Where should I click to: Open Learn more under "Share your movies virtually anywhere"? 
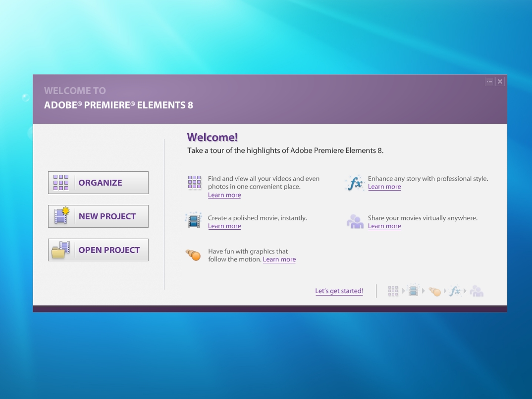coord(384,226)
